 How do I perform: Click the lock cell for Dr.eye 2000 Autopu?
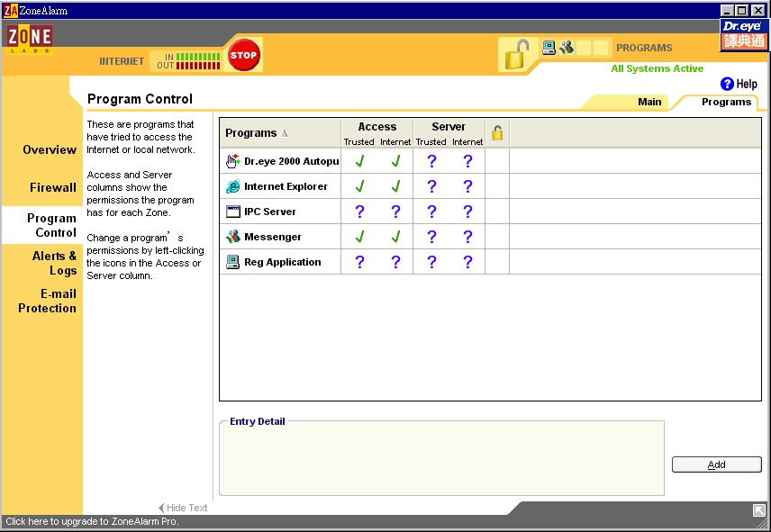coord(497,161)
